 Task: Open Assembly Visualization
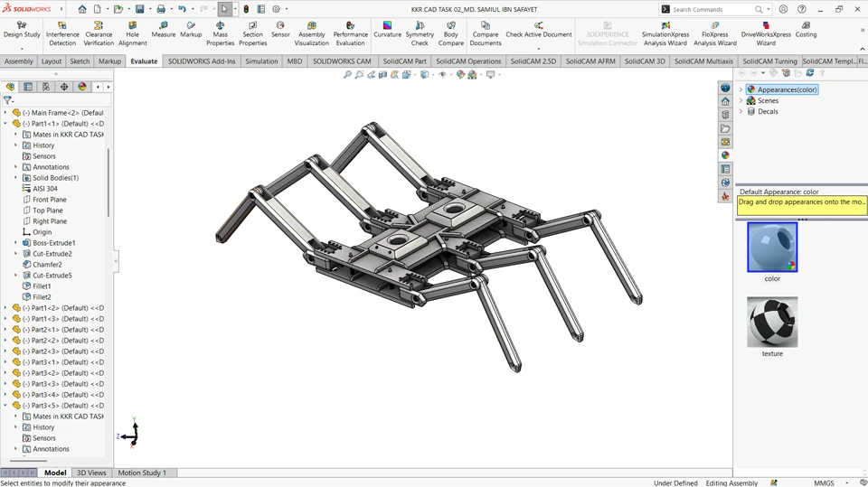click(x=312, y=33)
